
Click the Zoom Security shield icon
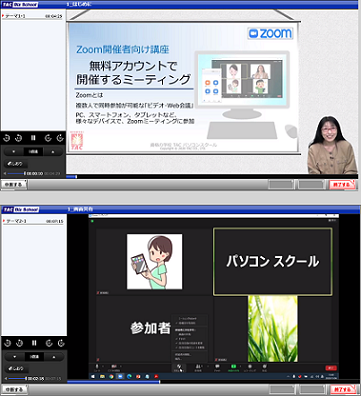point(179,367)
